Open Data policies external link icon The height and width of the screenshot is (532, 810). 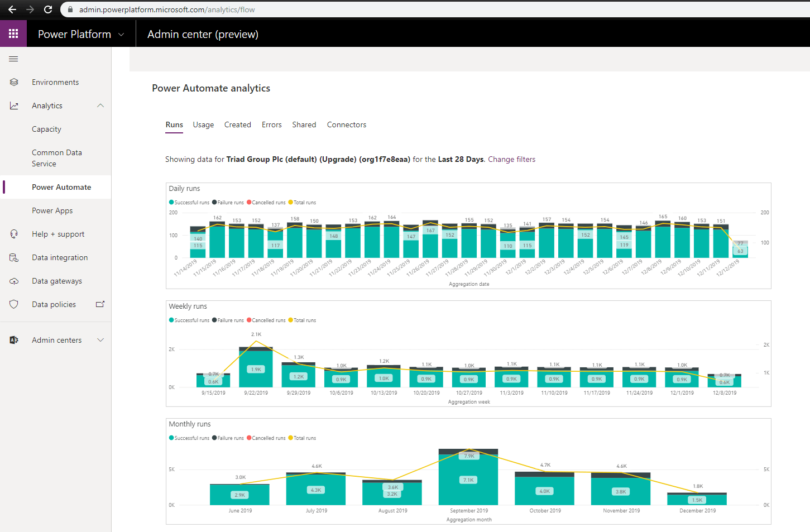click(100, 304)
